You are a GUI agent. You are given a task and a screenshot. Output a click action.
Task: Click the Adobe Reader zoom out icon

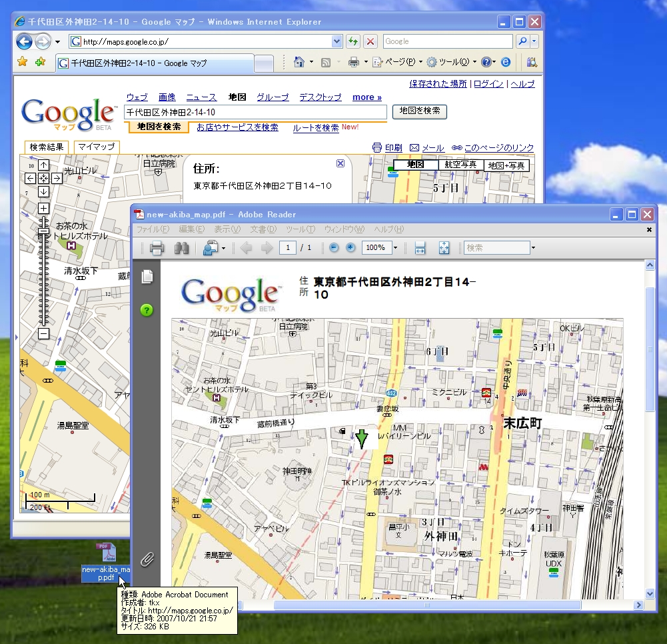pos(334,247)
